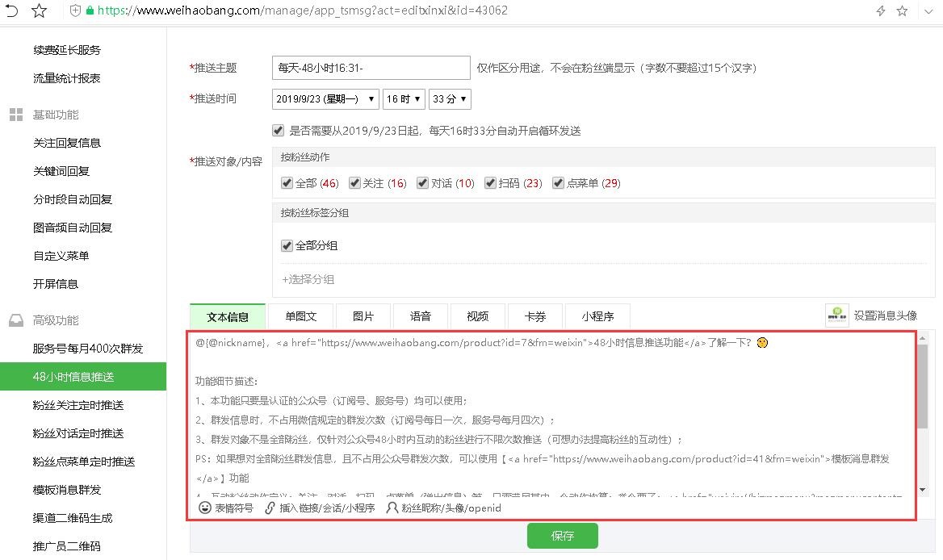Screen dimensions: 943x560
Task: Click the 设置消息头像 avatar thumbnail
Action: 836,316
